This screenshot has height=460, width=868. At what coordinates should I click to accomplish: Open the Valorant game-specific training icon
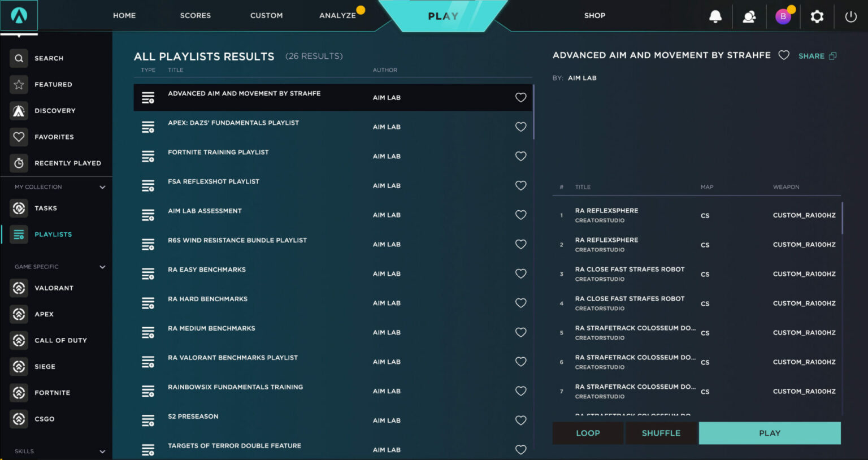[19, 288]
